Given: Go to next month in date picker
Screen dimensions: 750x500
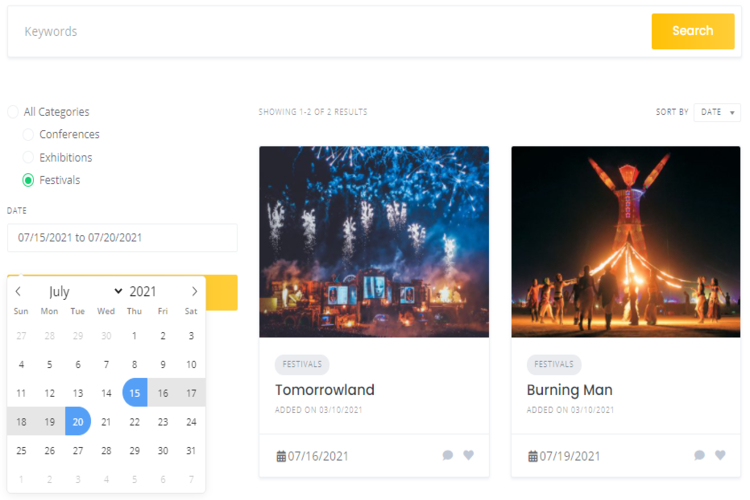Looking at the screenshot, I should tap(194, 291).
